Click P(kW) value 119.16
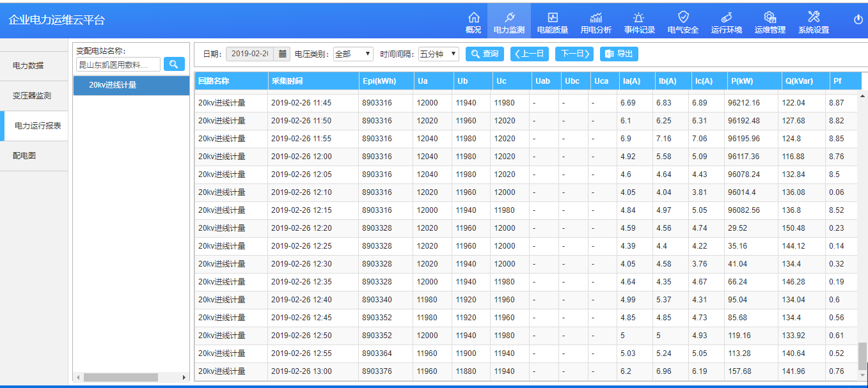The height and width of the screenshot is (388, 868). (740, 336)
